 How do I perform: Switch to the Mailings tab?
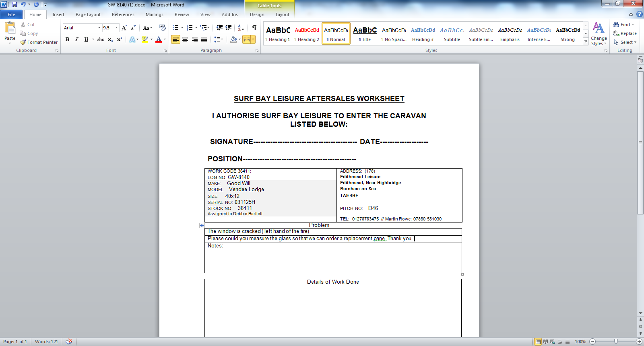[155, 14]
